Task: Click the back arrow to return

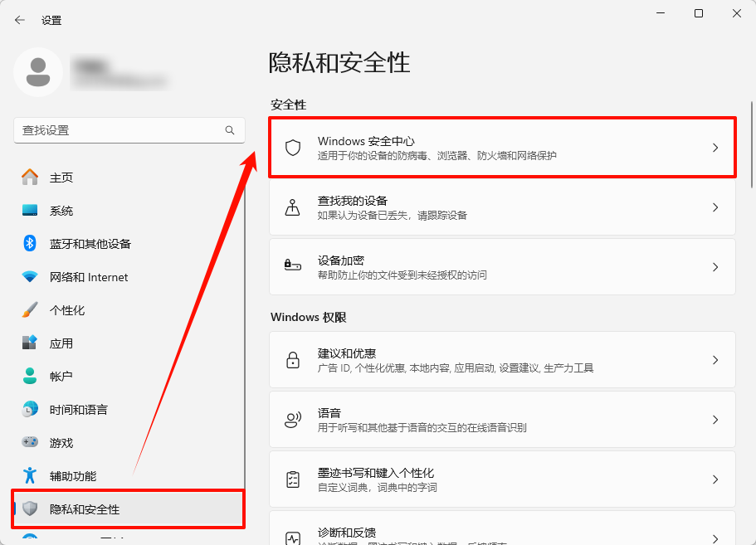Action: pyautogui.click(x=19, y=19)
